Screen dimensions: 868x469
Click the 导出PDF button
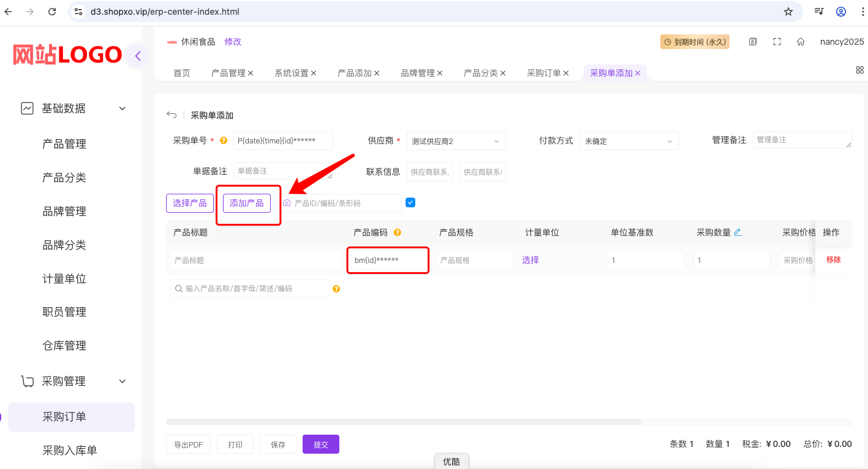(189, 444)
